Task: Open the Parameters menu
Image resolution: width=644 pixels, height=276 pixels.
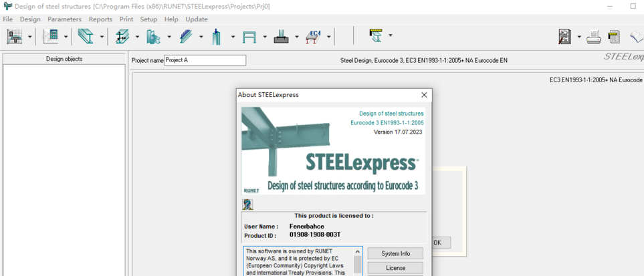Action: click(64, 19)
